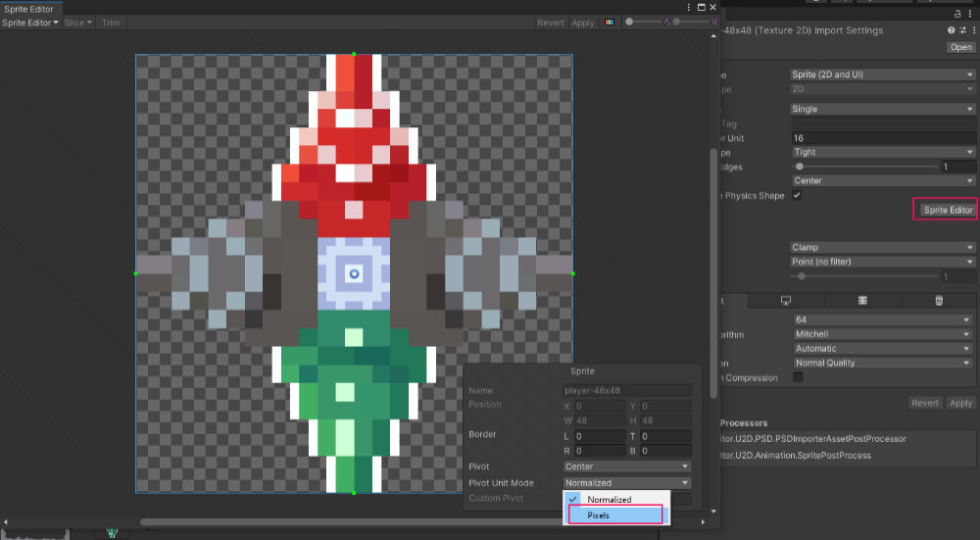Click the inspector presets icon

[x=960, y=30]
